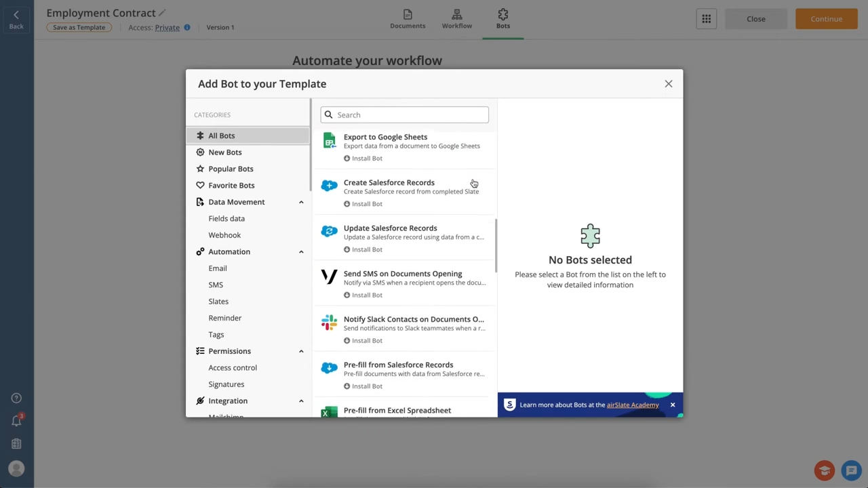Screen dimensions: 868x488
Task: Open the airSlate Academy link
Action: (x=633, y=405)
